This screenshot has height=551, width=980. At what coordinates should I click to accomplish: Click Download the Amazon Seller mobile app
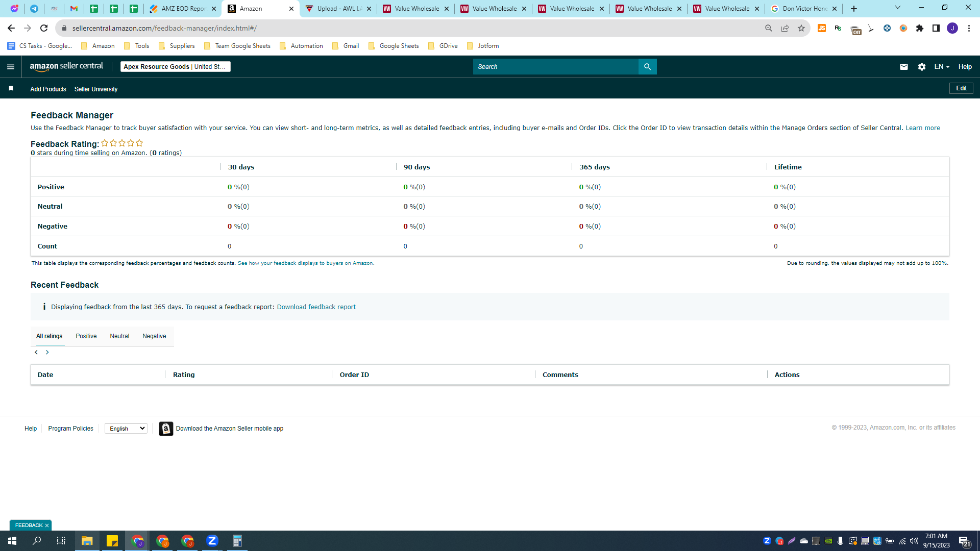point(229,429)
